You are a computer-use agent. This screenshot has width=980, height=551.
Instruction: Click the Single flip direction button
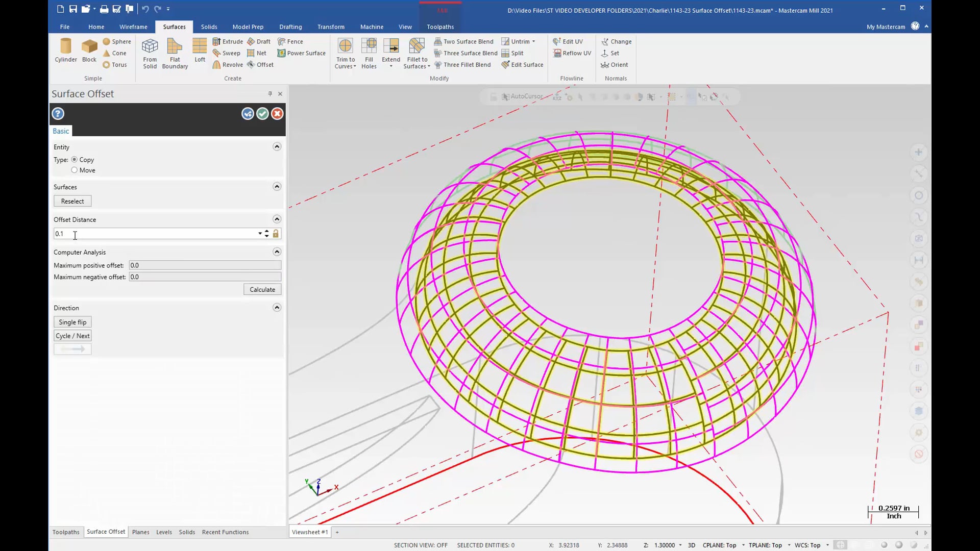72,322
